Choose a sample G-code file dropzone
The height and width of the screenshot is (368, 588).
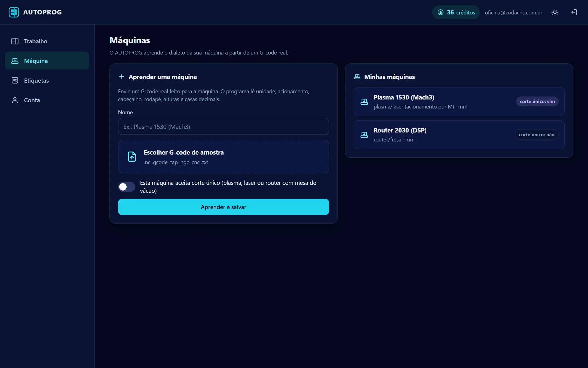pyautogui.click(x=223, y=157)
